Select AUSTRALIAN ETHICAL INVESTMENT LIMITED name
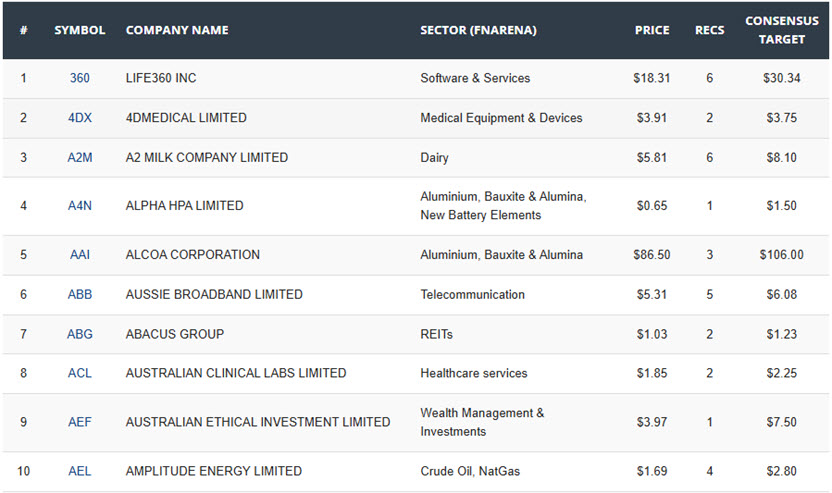This screenshot has height=493, width=832. click(258, 422)
